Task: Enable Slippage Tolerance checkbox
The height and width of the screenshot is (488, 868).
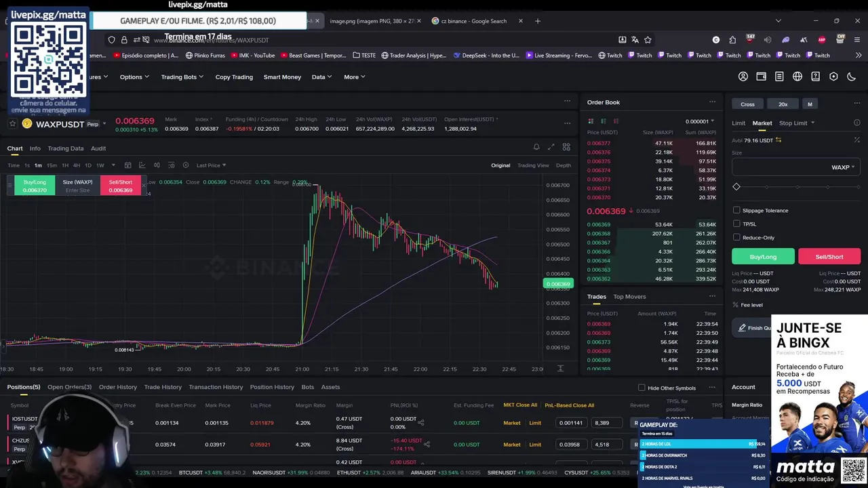Action: click(x=736, y=210)
